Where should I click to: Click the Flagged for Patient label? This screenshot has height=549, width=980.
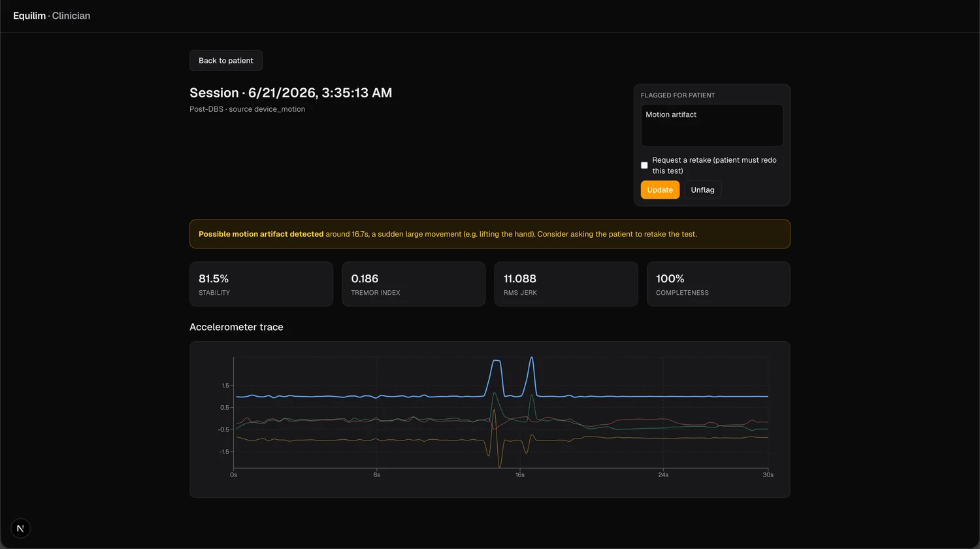678,95
